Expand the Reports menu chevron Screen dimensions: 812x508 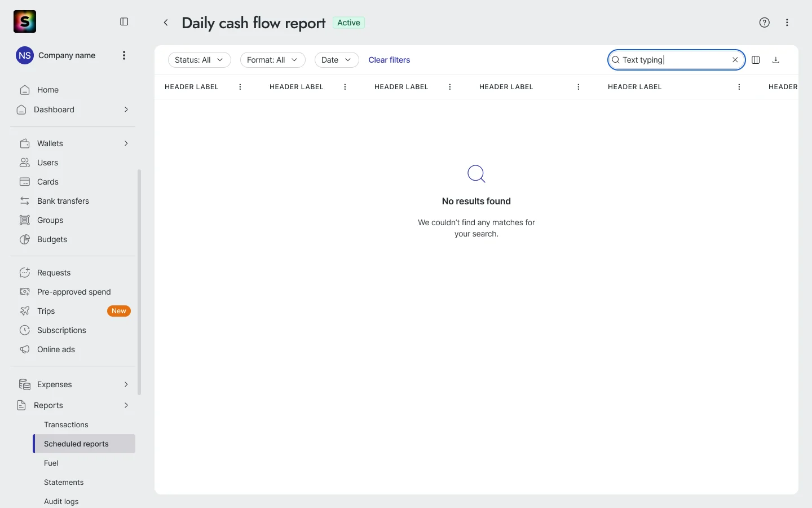tap(126, 405)
